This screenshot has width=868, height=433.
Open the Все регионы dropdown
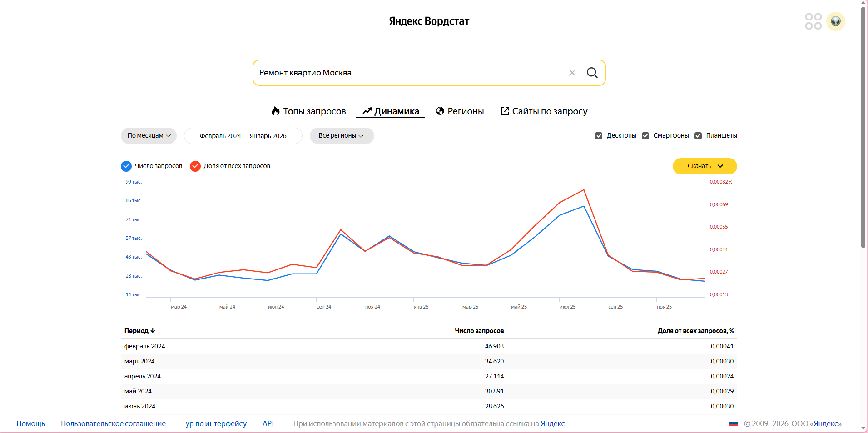[x=342, y=136]
